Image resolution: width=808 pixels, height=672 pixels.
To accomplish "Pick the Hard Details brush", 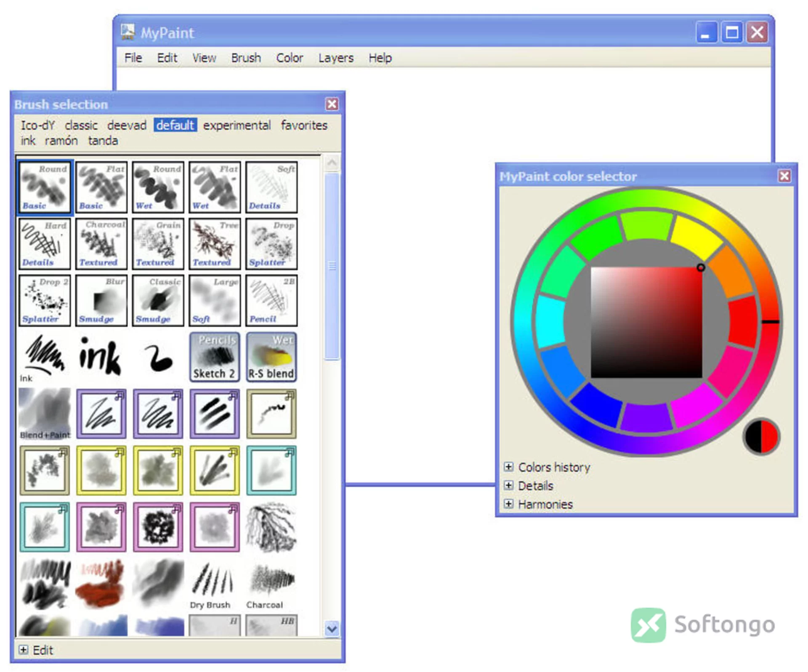I will click(45, 244).
